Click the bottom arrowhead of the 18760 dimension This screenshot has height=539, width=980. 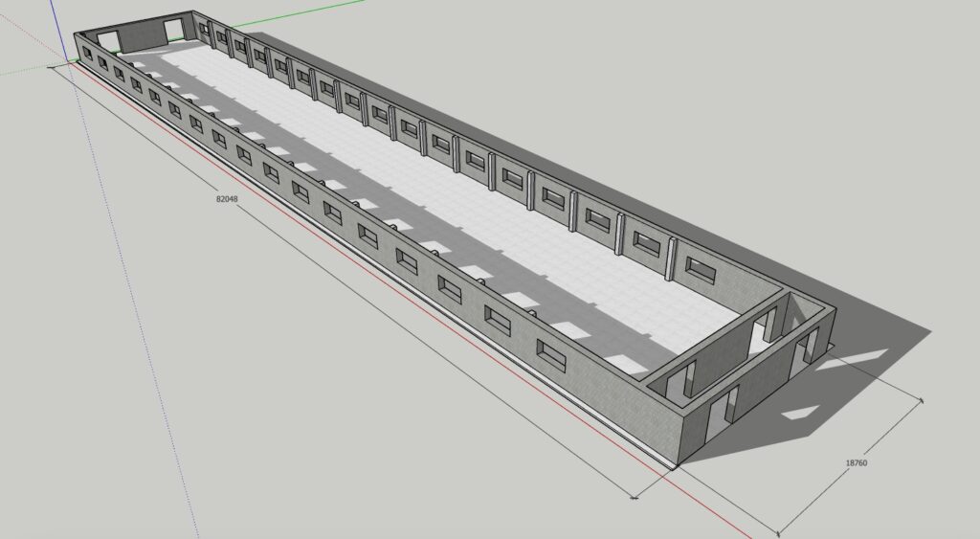[779, 531]
